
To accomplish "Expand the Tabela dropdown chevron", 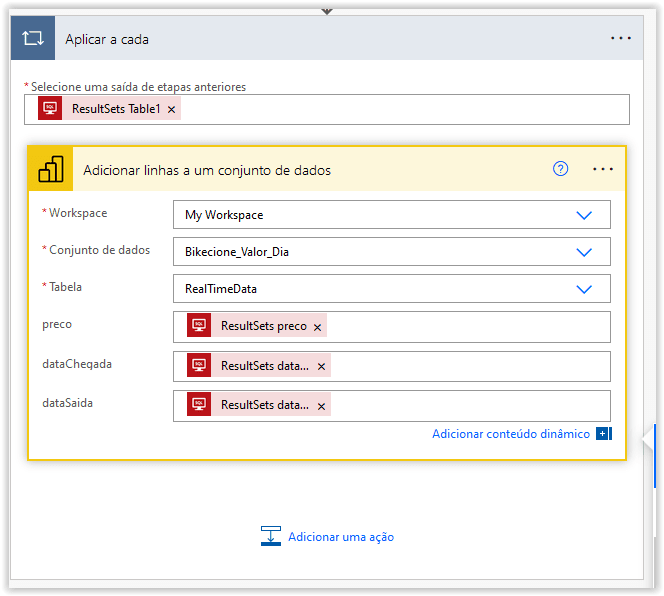I will point(584,289).
